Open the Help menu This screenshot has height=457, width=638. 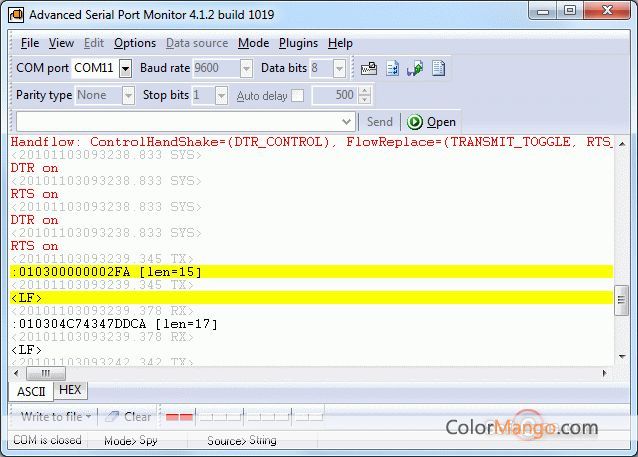[340, 43]
